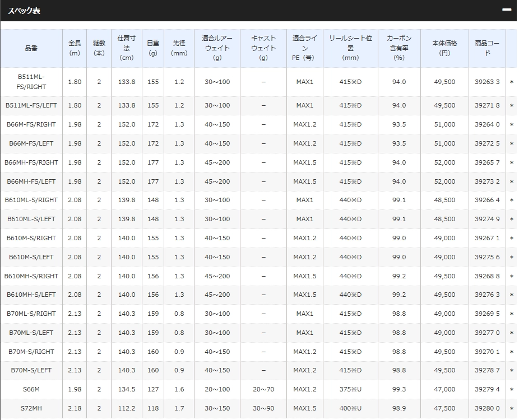
Task: Click the 仕舞寸法(cm) column header
Action: [x=127, y=48]
